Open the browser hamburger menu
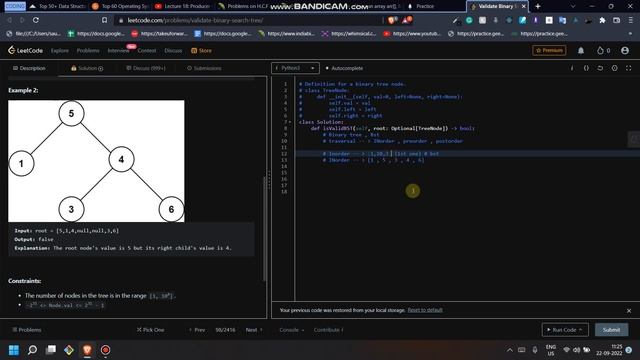Image resolution: width=640 pixels, height=360 pixels. point(630,20)
